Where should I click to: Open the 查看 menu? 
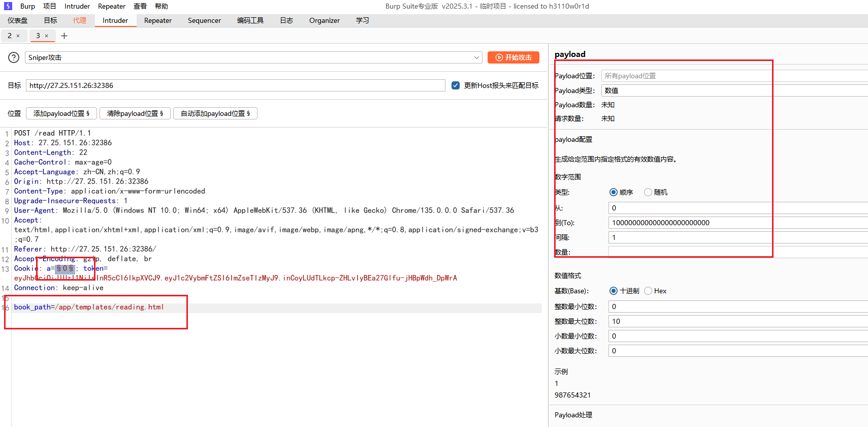(x=140, y=6)
